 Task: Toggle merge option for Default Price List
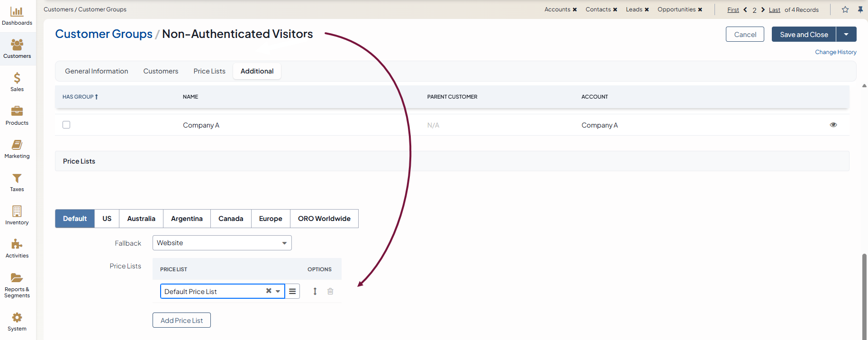[x=292, y=291]
